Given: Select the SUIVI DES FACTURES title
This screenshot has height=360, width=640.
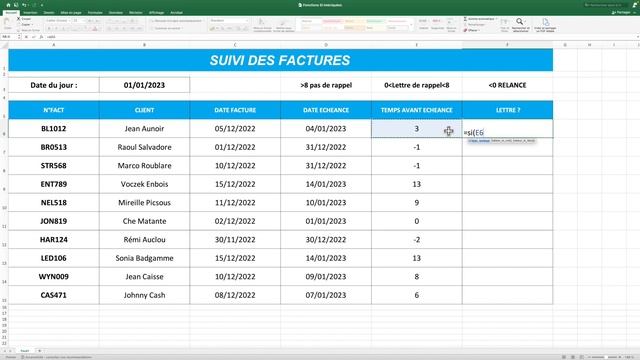Looking at the screenshot, I should pos(280,60).
